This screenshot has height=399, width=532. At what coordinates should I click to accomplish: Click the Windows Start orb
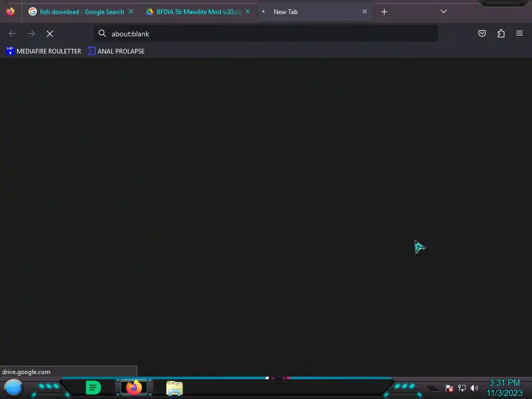[14, 388]
